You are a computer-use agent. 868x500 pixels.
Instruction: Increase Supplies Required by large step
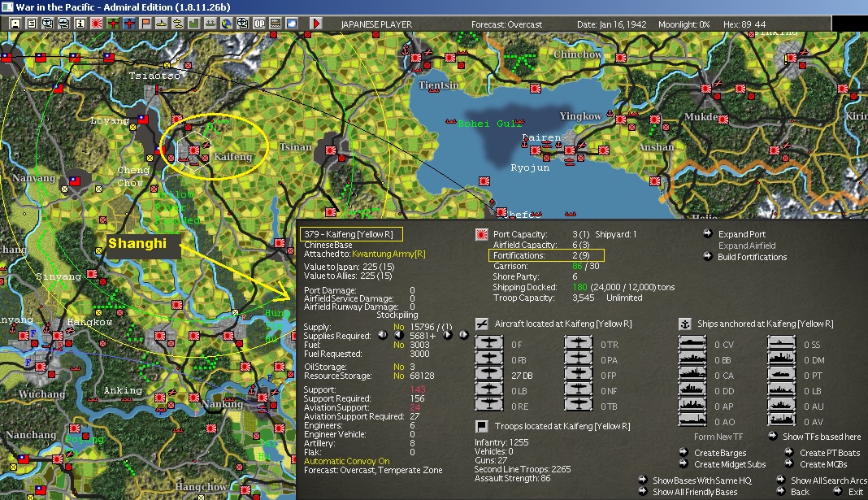[x=464, y=335]
